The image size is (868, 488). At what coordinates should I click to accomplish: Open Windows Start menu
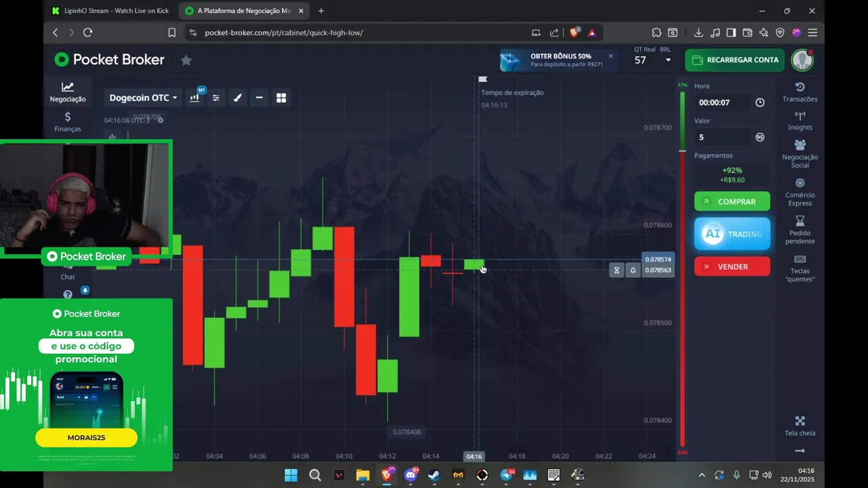(x=291, y=475)
